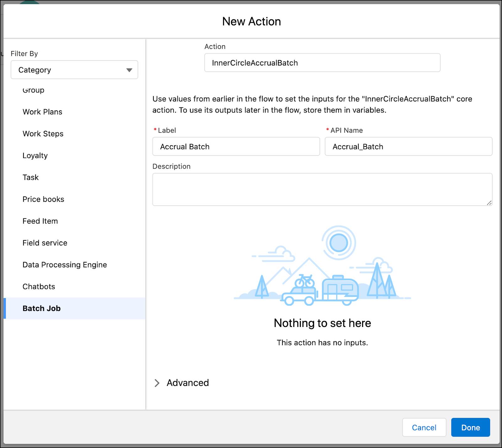Choose the Field service category
Viewport: 502px width, 448px height.
click(74, 243)
